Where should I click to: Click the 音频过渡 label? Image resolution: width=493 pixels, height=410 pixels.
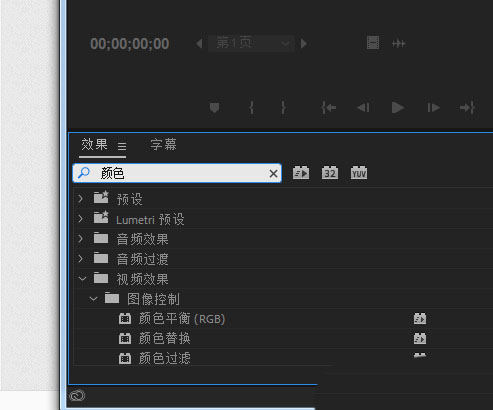tap(142, 259)
